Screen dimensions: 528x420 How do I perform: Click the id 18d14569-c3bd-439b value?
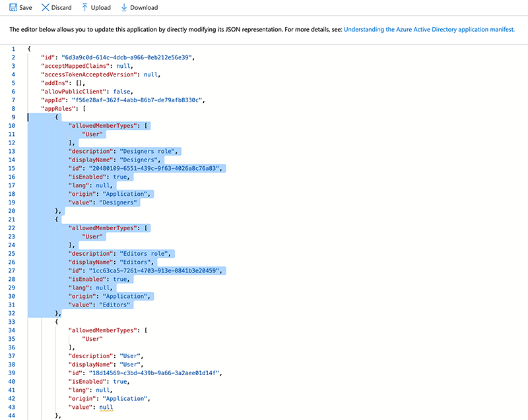tap(154, 373)
